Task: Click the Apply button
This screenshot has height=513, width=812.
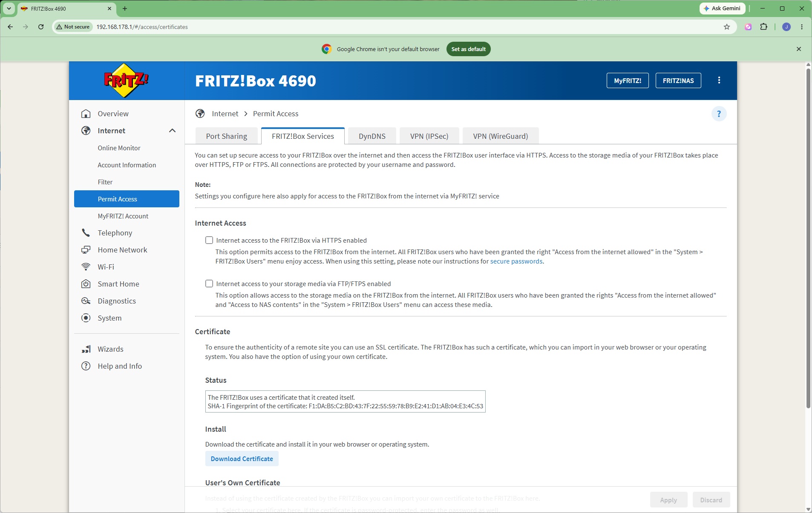Action: (x=668, y=500)
